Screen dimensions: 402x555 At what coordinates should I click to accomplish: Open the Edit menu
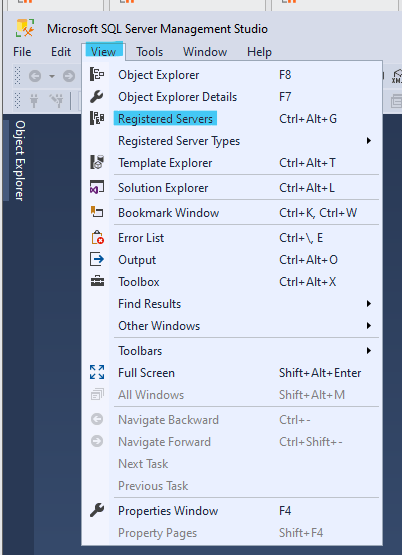pyautogui.click(x=61, y=52)
